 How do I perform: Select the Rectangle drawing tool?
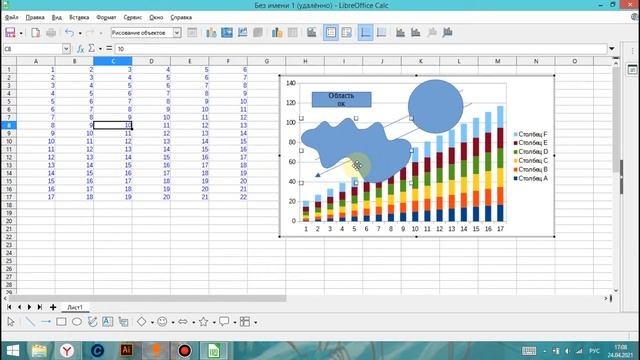pos(61,322)
